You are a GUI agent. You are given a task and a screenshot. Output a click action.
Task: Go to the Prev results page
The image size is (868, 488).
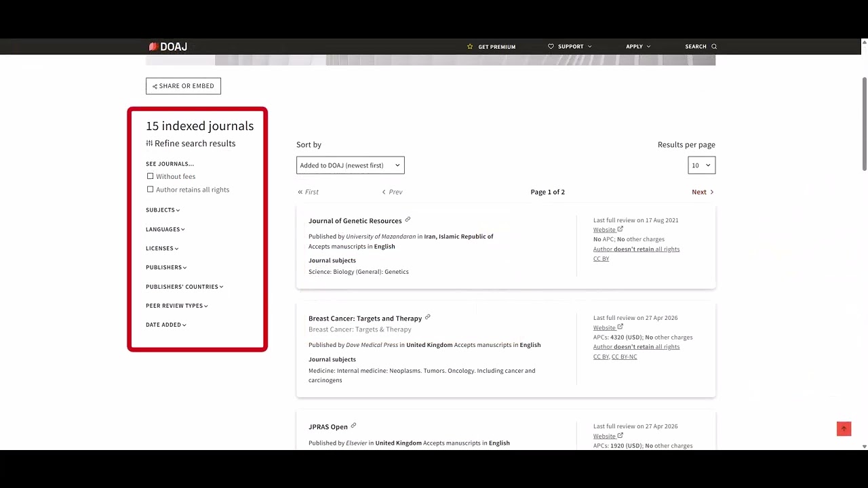[392, 192]
